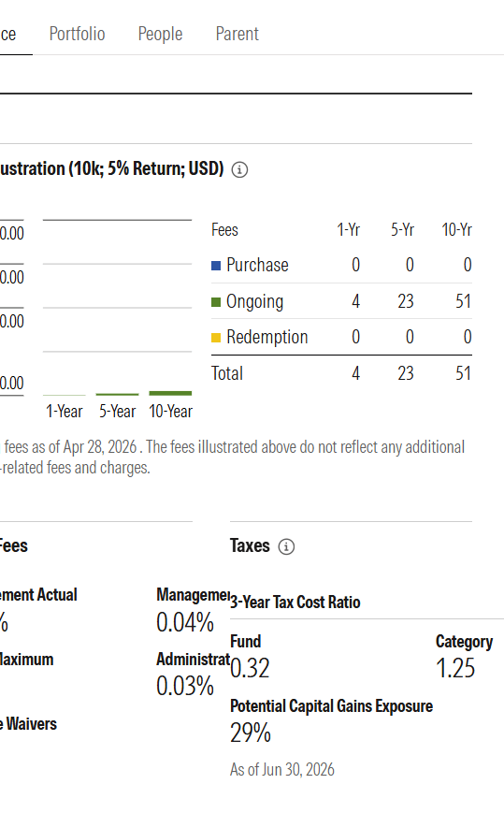Select the Total fees row label
Viewport: 504px width, 813px height.
(227, 373)
